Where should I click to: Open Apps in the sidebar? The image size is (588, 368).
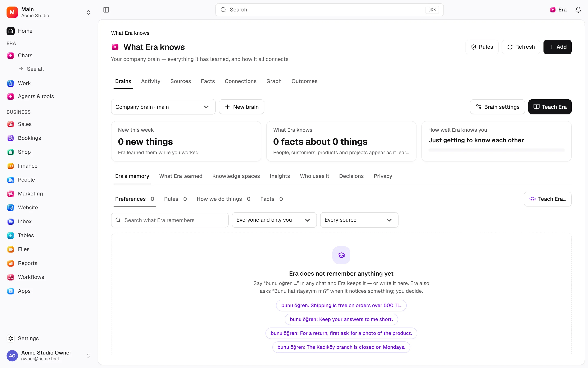[49, 291]
